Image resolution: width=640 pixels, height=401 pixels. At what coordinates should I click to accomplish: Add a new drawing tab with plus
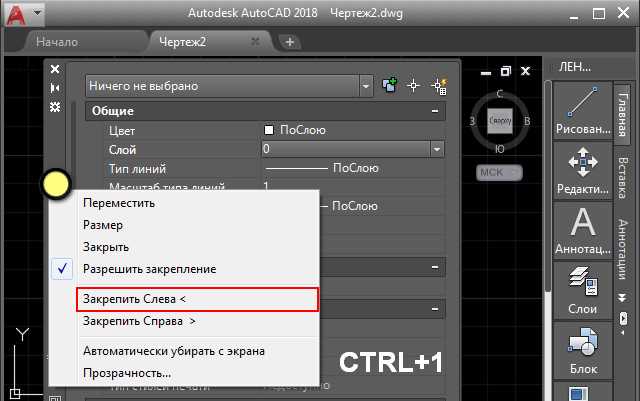click(x=289, y=42)
